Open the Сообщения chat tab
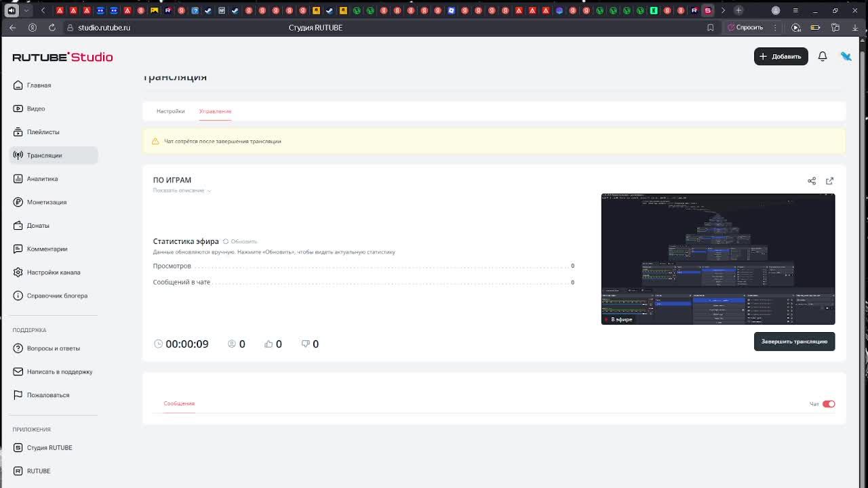 click(x=179, y=403)
